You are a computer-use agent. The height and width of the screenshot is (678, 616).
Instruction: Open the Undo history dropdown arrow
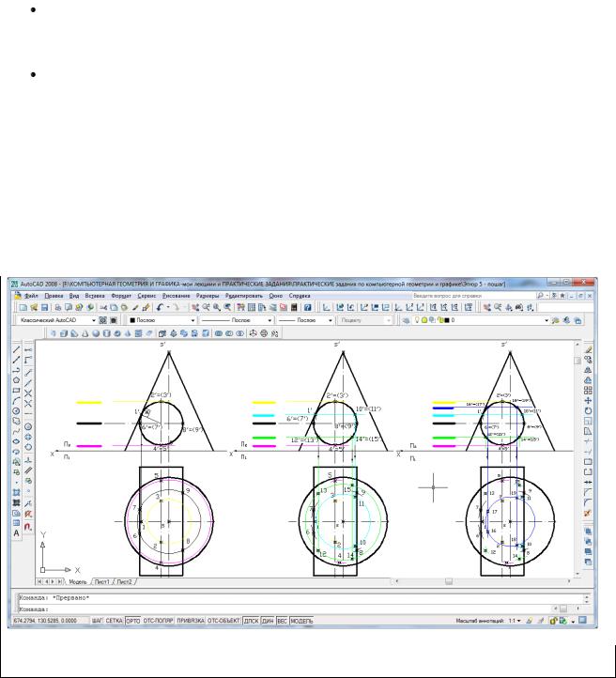pos(168,307)
